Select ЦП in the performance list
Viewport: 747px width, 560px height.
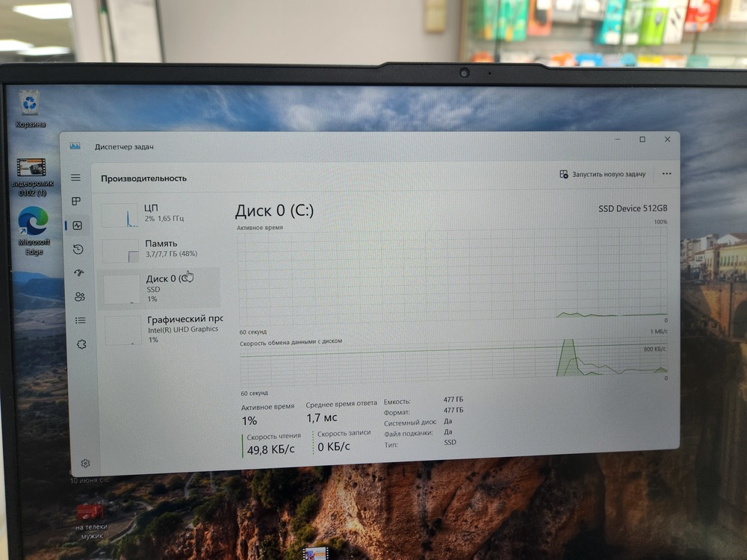[x=160, y=213]
